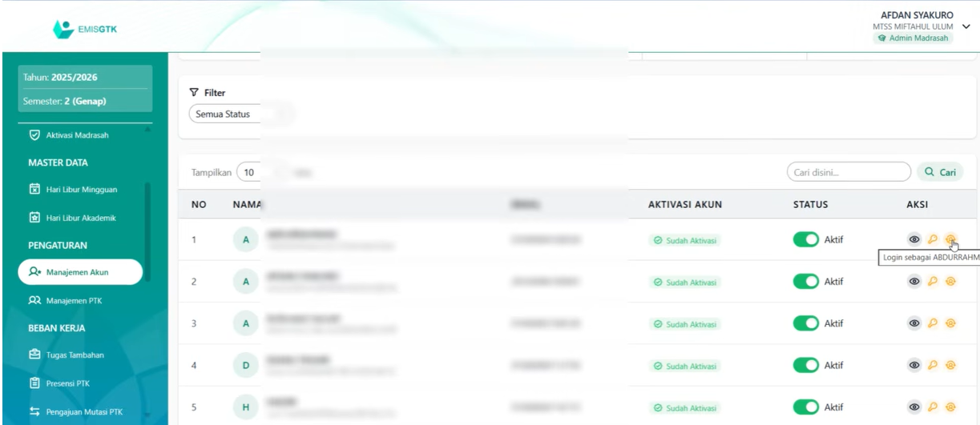Screen dimensions: 980x425
Task: Click the Sudah Aktivasi badge in row 3
Action: point(684,324)
